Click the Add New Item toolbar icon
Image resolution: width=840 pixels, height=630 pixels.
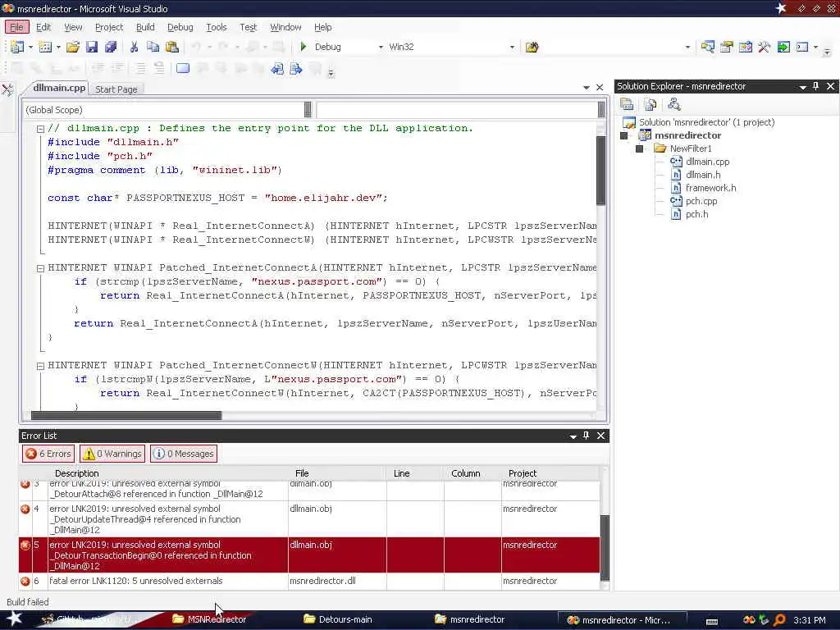[46, 47]
